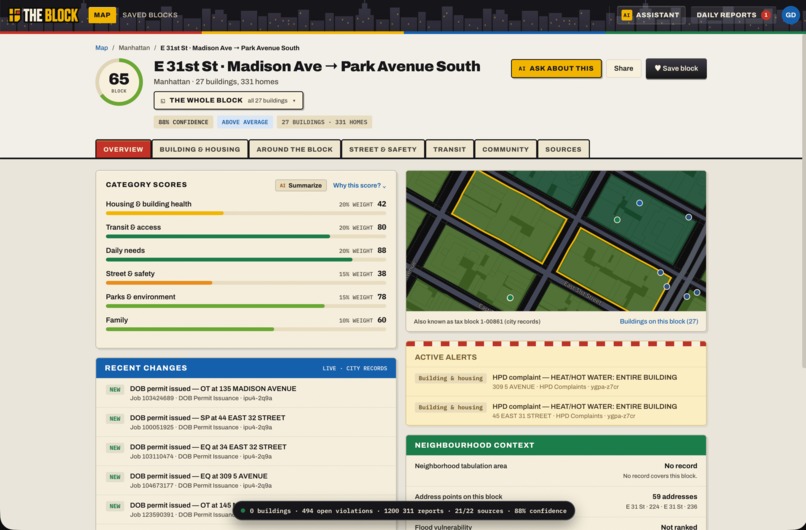Click NEW badge beside 44 East 32 Street permit
Image resolution: width=806 pixels, height=530 pixels.
115,419
